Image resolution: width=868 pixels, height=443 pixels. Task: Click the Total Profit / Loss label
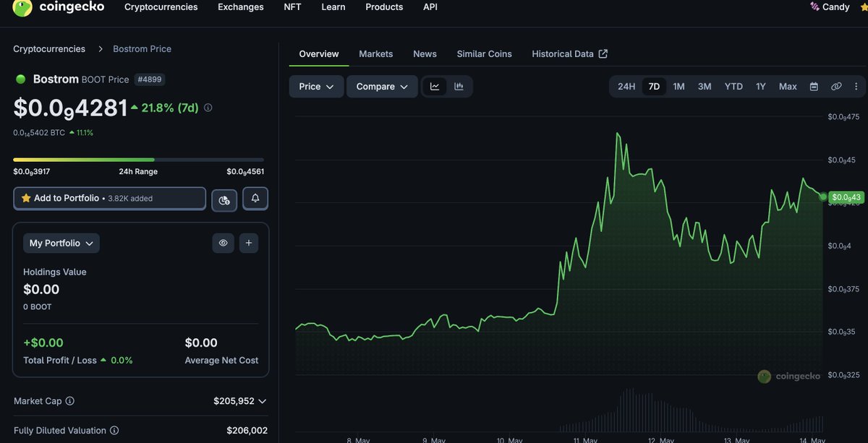[59, 361]
